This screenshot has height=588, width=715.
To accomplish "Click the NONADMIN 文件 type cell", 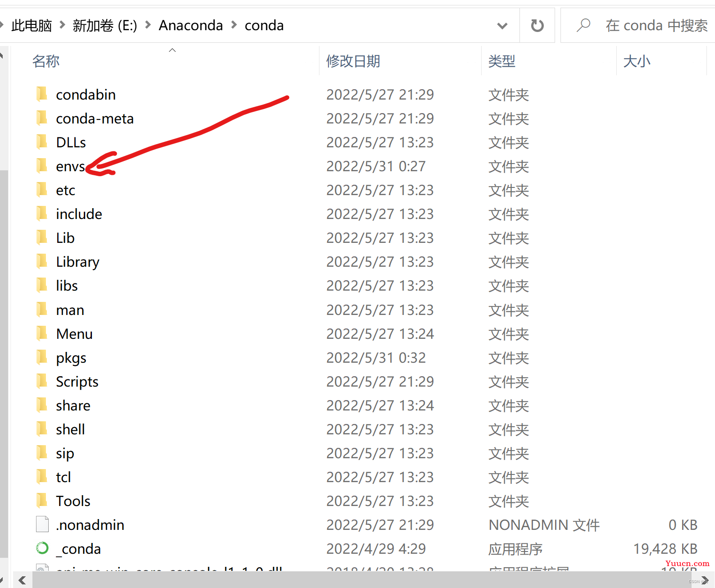I will coord(544,525).
